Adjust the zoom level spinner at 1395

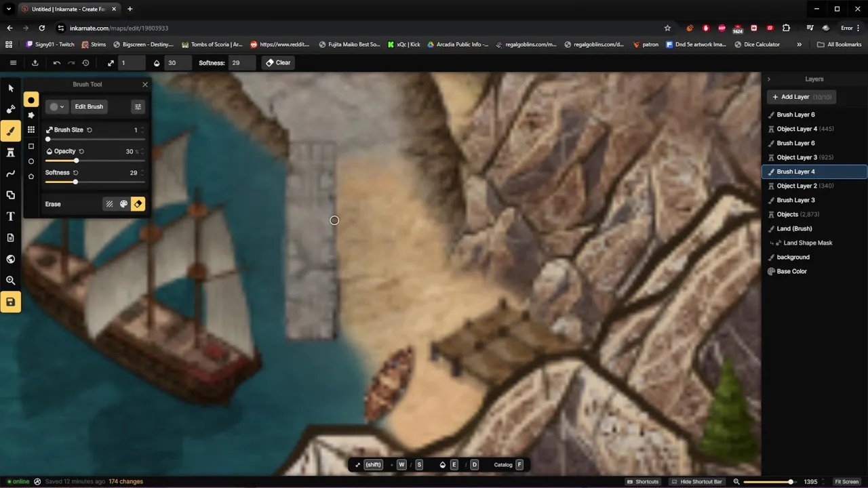tap(823, 482)
